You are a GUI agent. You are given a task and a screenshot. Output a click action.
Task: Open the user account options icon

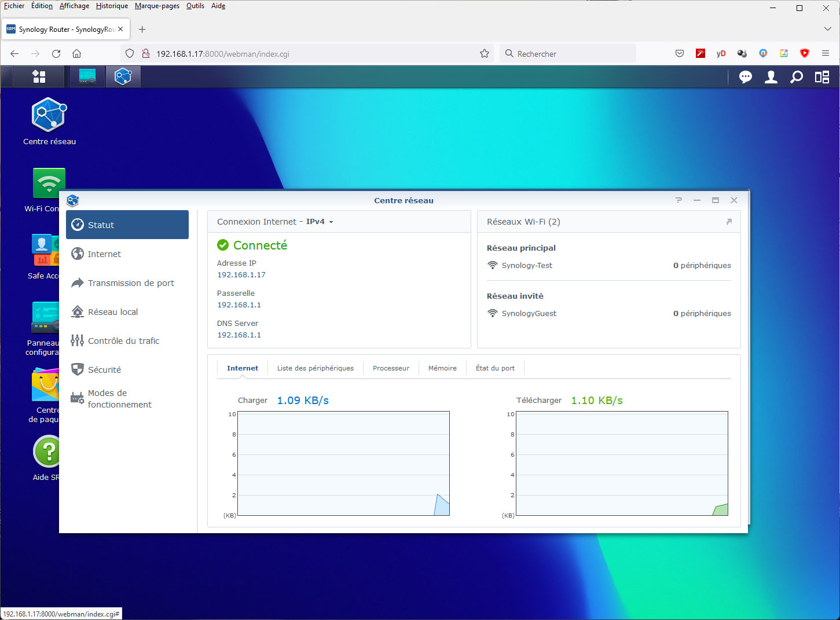coord(771,77)
